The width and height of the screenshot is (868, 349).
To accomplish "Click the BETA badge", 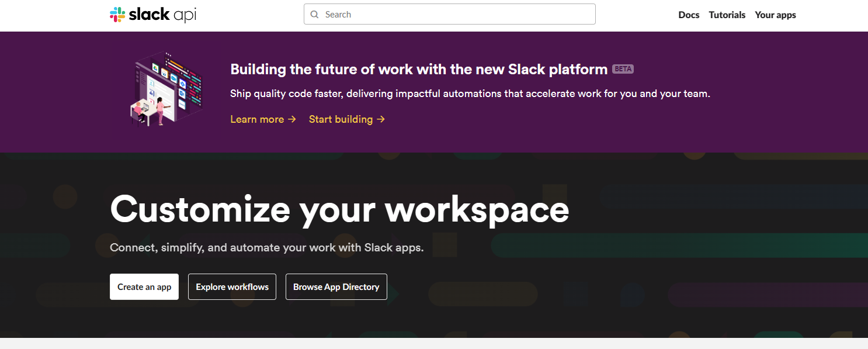I will pyautogui.click(x=623, y=69).
